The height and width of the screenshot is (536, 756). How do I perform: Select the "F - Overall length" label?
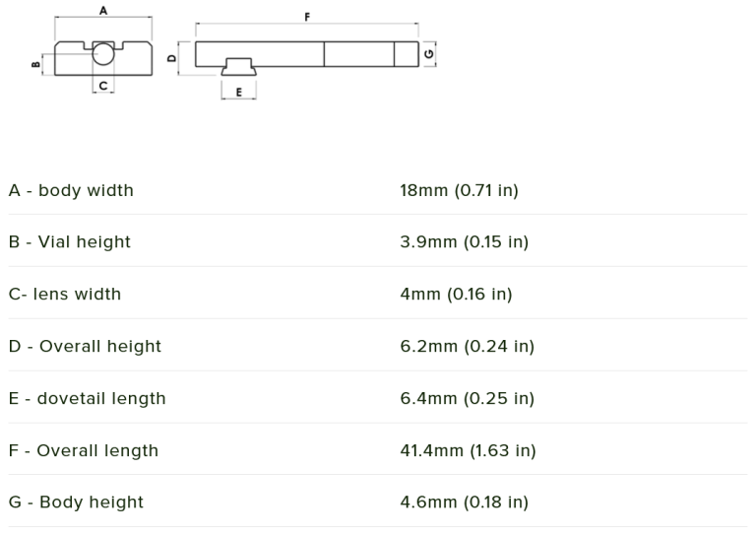tap(83, 450)
